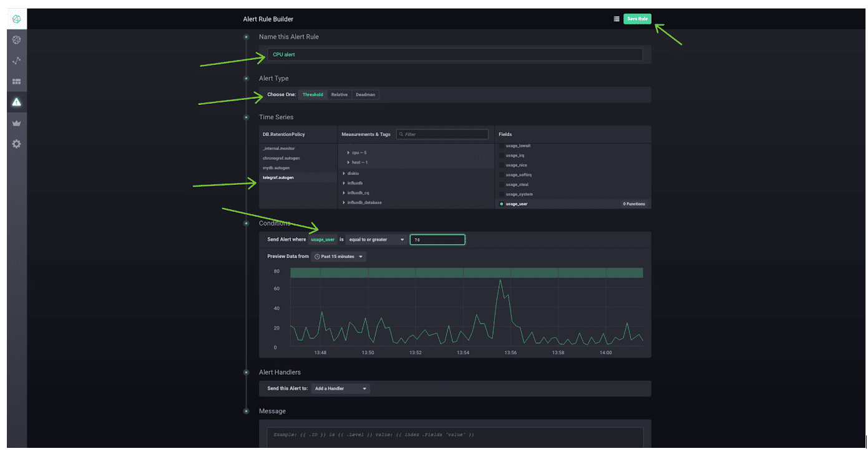Open Dashboards grid icon in sidebar
Image resolution: width=868 pixels, height=451 pixels.
tap(17, 81)
